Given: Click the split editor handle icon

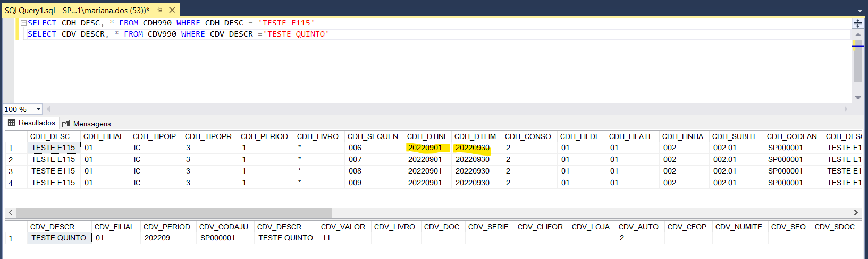Looking at the screenshot, I should tap(858, 23).
